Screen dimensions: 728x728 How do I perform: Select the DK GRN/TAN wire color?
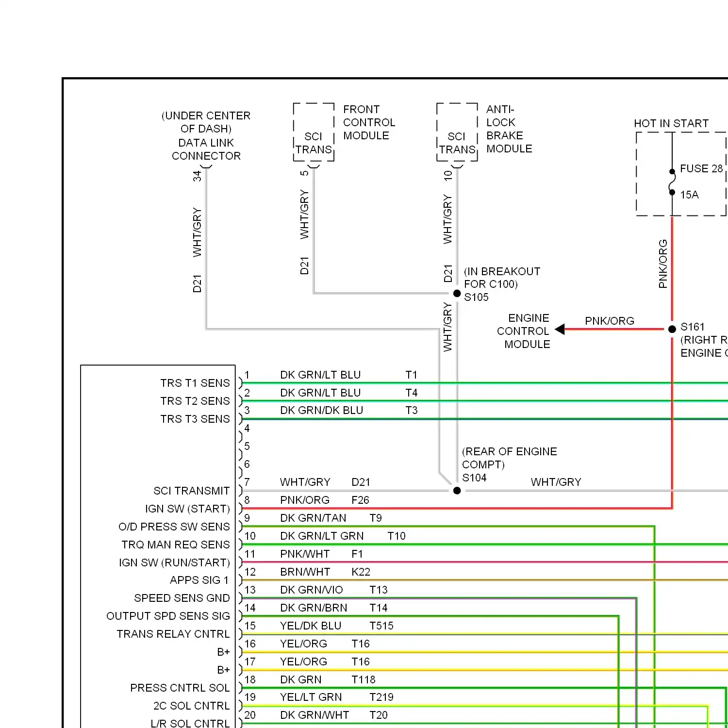pos(313,518)
